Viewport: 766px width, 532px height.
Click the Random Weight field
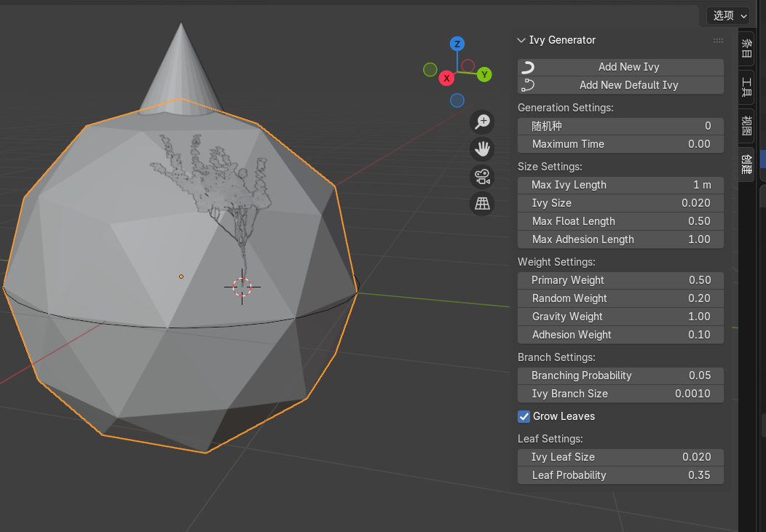point(620,298)
